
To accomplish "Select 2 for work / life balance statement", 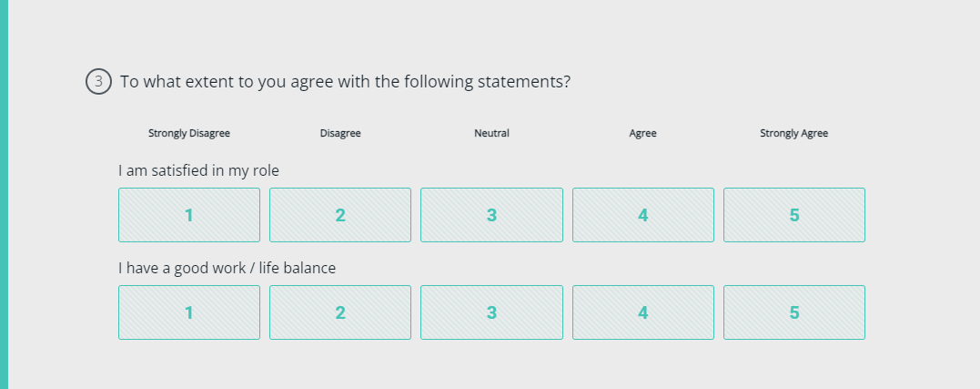I will [x=340, y=312].
